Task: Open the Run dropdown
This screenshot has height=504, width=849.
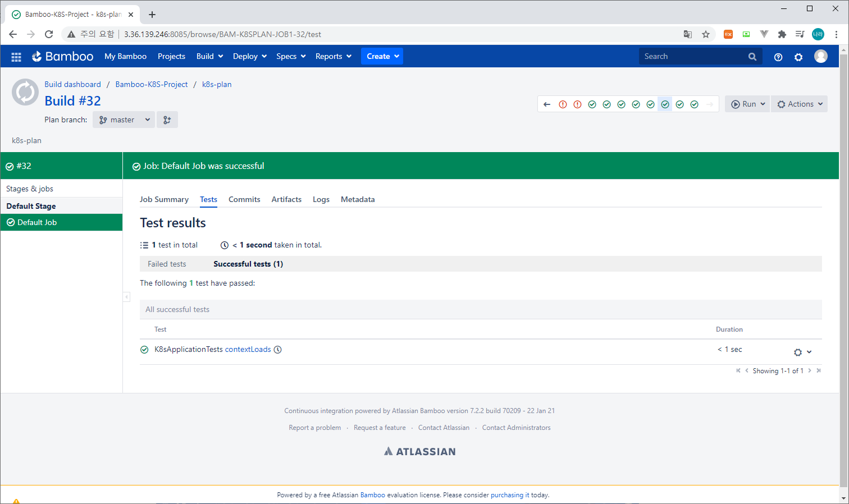Action: point(747,104)
